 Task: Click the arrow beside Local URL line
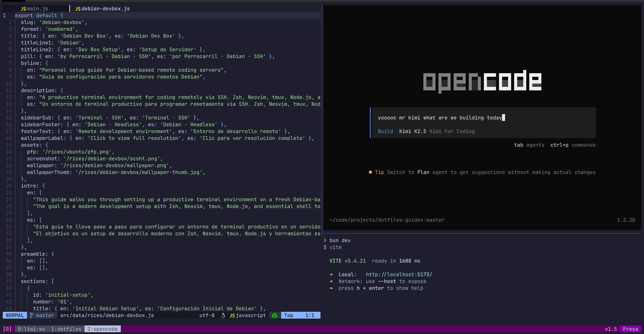[x=331, y=274]
